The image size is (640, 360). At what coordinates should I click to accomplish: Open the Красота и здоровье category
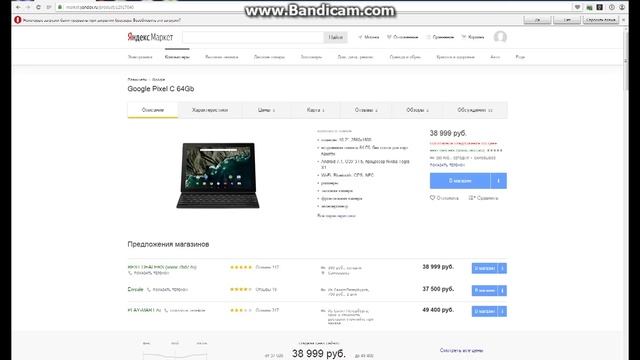(x=456, y=57)
